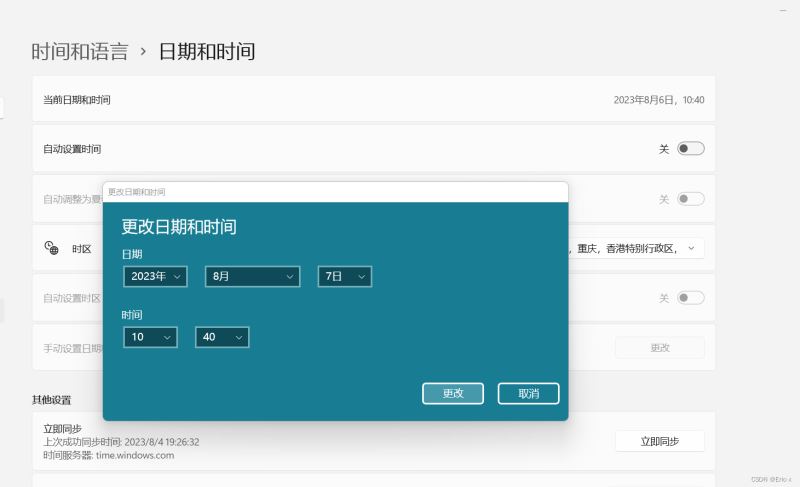Open the 7日 day dropdown

click(345, 276)
